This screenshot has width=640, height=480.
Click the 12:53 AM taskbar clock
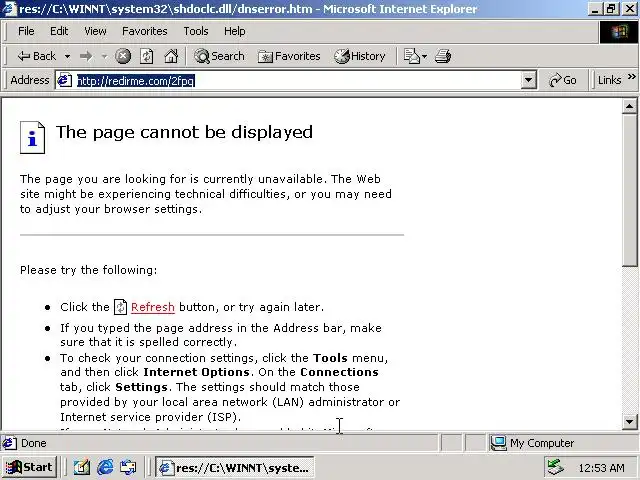[601, 468]
